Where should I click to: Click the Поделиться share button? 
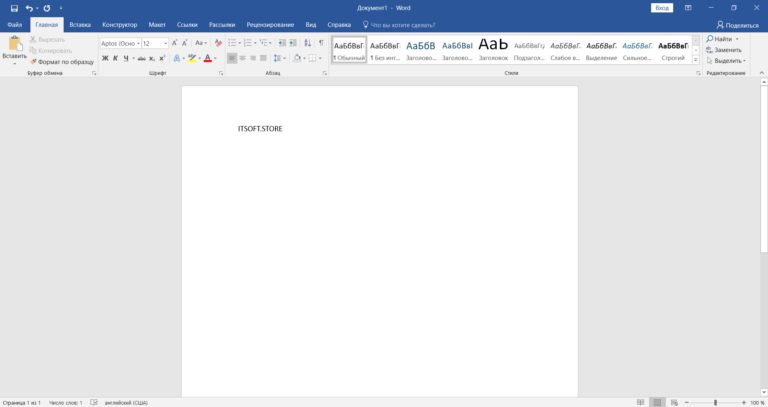click(x=737, y=25)
